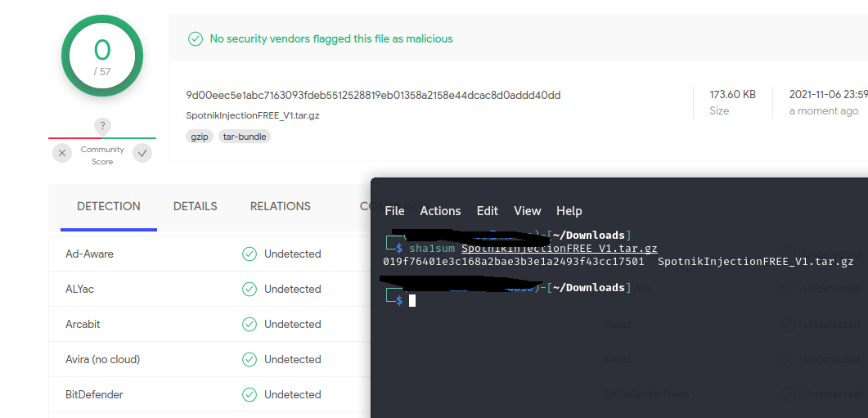Click Undetected result in BitDefender row
Image resolution: width=868 pixels, height=418 pixels.
click(x=292, y=395)
